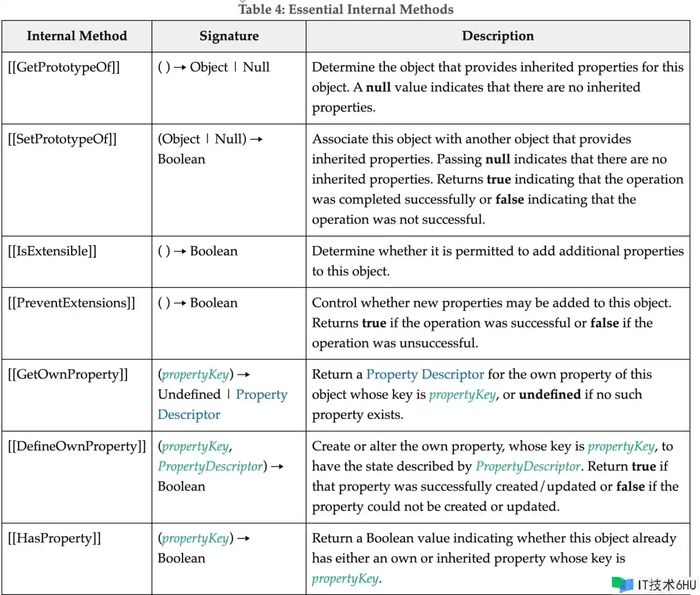Click the [[DefineOwnProperty]] method cell

coord(77,447)
